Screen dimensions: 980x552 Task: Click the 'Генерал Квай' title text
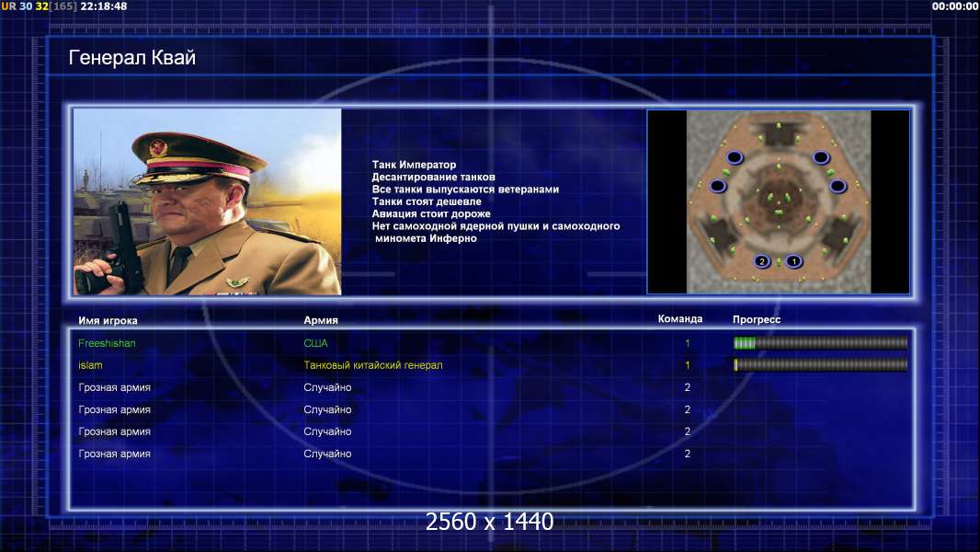click(x=131, y=58)
